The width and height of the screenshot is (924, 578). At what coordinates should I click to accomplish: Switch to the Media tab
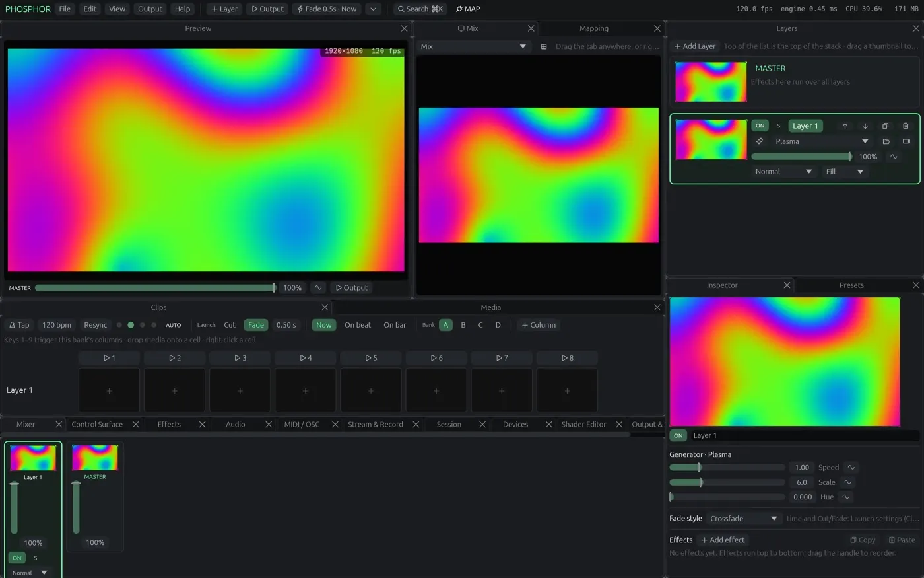click(x=490, y=307)
